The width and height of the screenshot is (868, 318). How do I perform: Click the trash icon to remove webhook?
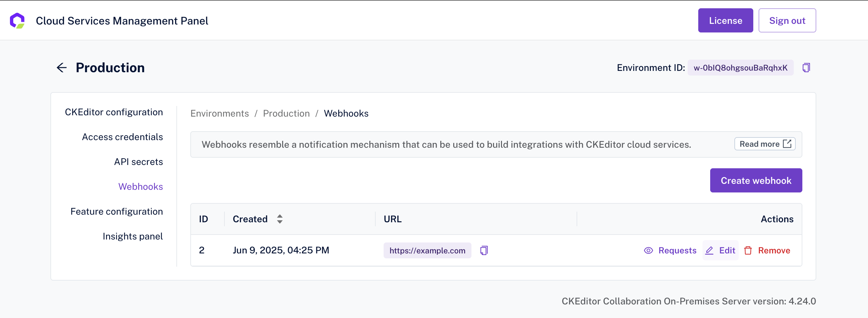point(748,250)
